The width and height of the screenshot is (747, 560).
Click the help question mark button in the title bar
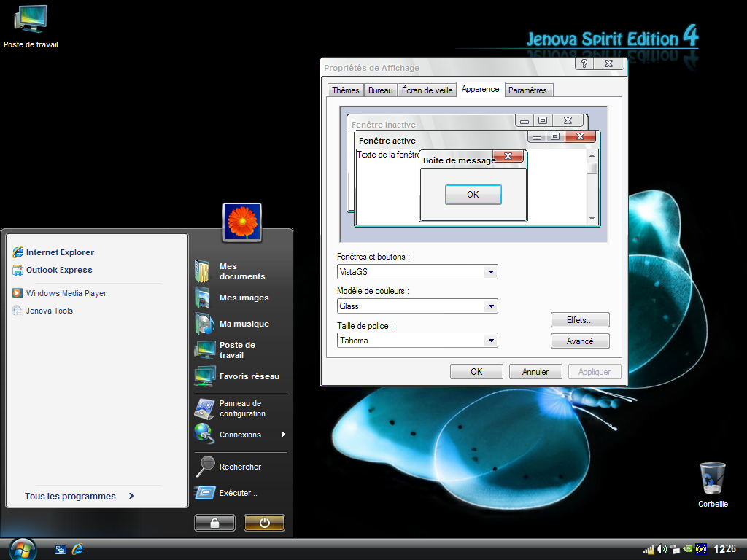point(584,63)
